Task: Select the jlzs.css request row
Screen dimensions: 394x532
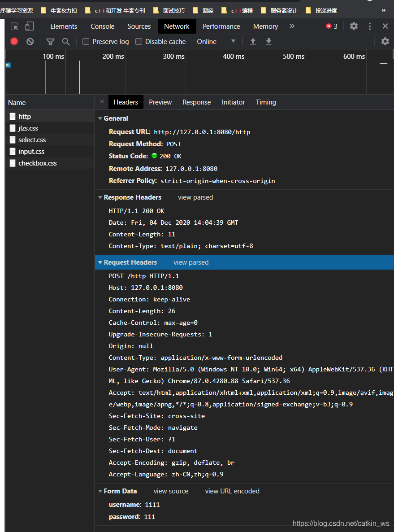Action: click(x=50, y=128)
